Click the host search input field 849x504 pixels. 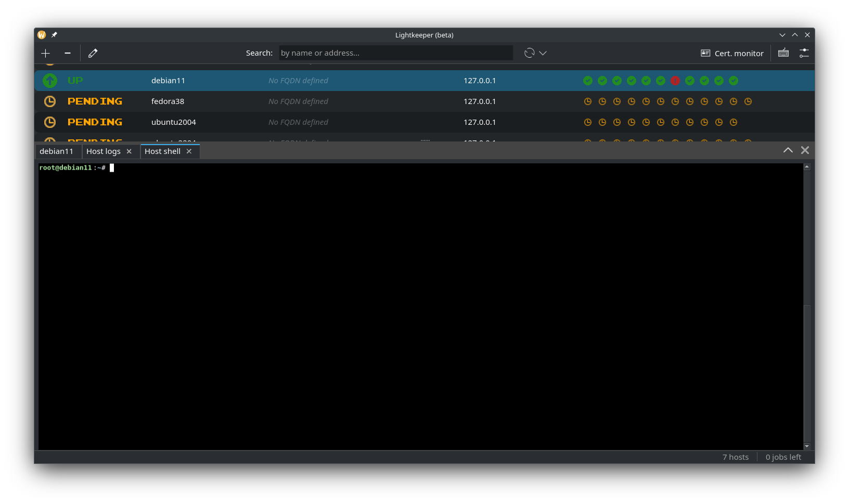[396, 53]
